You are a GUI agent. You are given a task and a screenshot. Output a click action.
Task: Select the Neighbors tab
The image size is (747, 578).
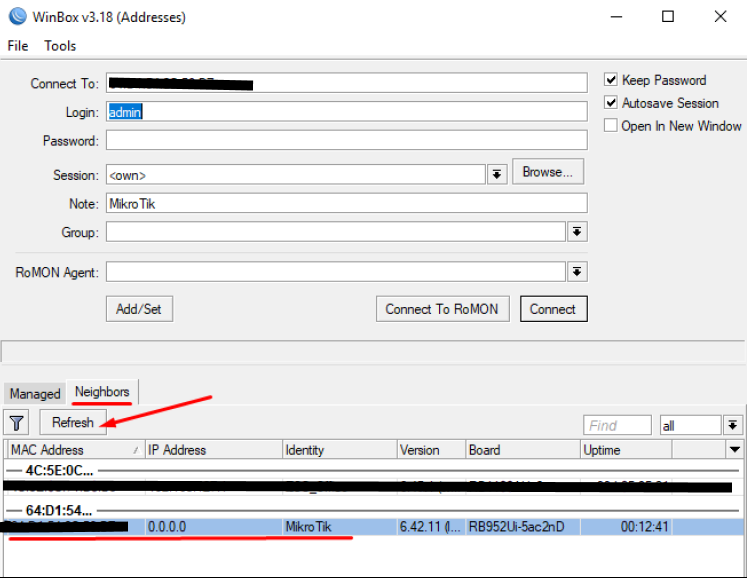click(102, 392)
